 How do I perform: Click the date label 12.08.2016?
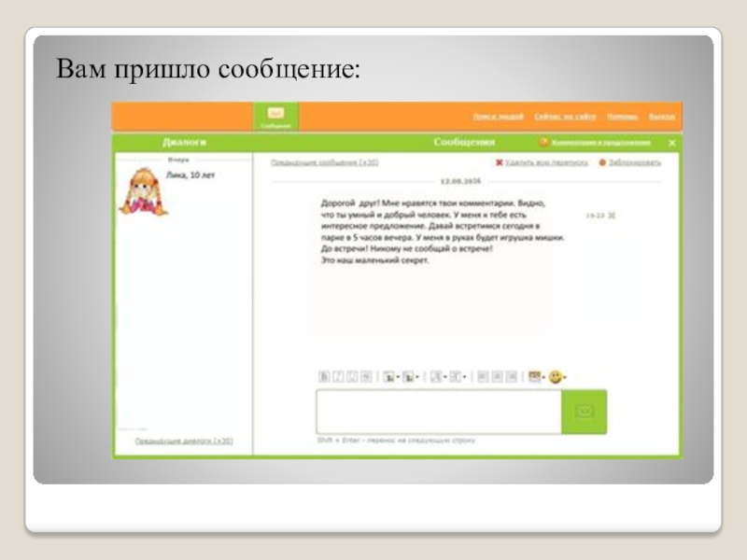[460, 181]
